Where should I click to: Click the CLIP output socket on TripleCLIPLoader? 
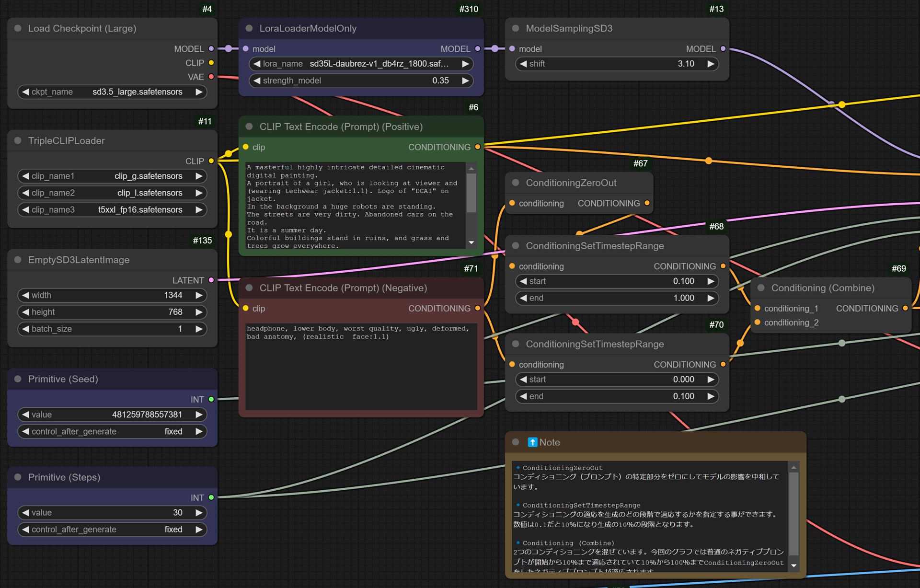click(x=211, y=161)
